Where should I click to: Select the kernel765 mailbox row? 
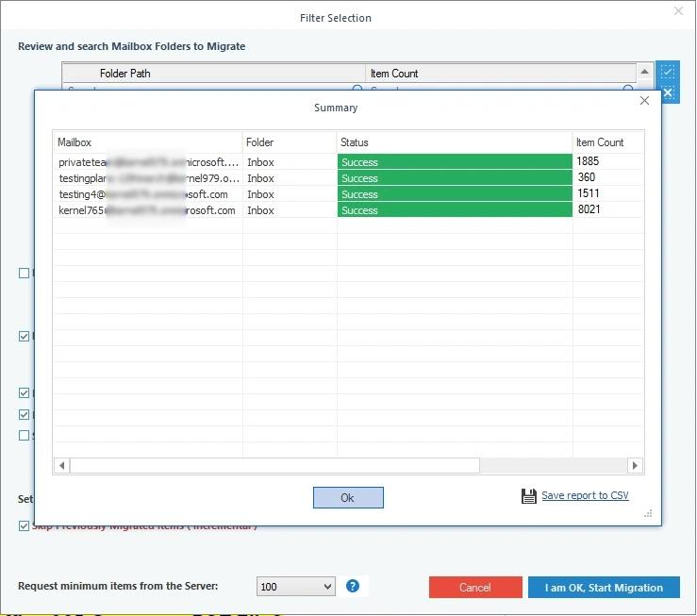click(x=349, y=210)
